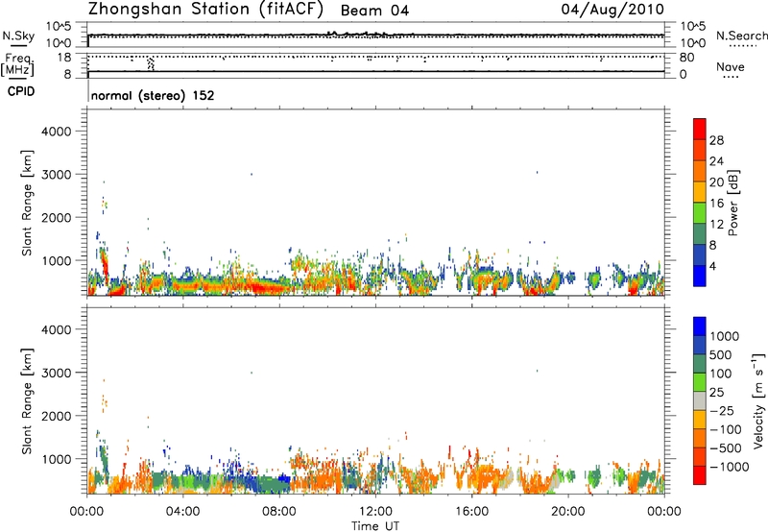Screen dimensions: 768x532
Task: Click the '28' label on Power colorbar
Action: pos(716,140)
